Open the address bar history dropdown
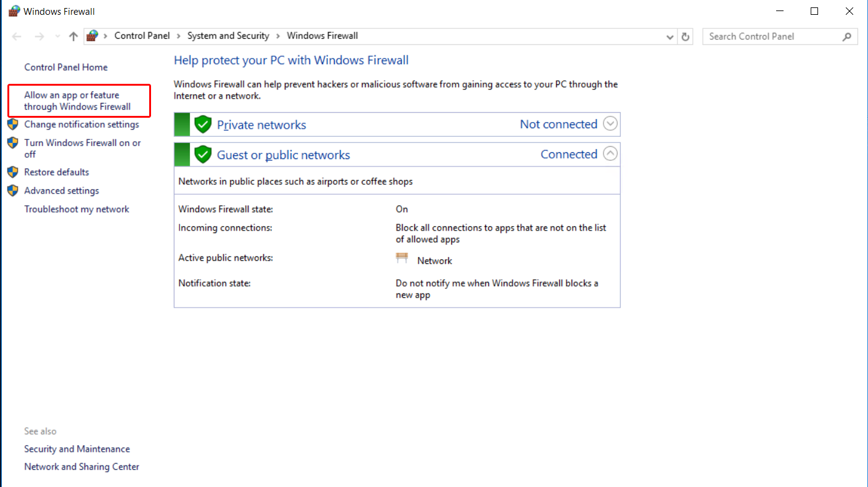 (670, 37)
